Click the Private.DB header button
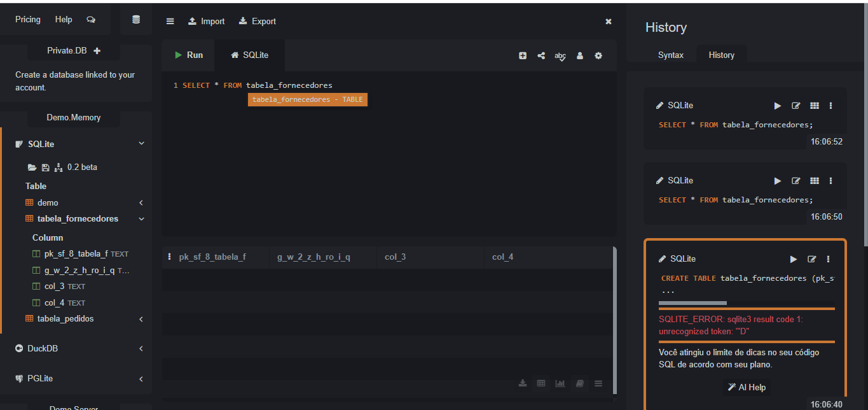This screenshot has width=868, height=410. point(74,50)
